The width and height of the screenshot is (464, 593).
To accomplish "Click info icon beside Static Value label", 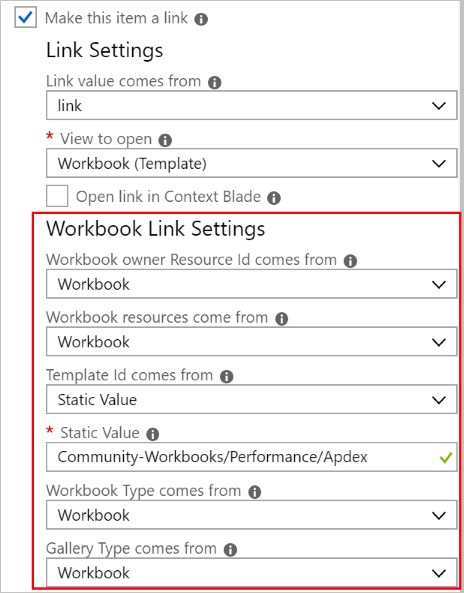I will click(x=152, y=434).
